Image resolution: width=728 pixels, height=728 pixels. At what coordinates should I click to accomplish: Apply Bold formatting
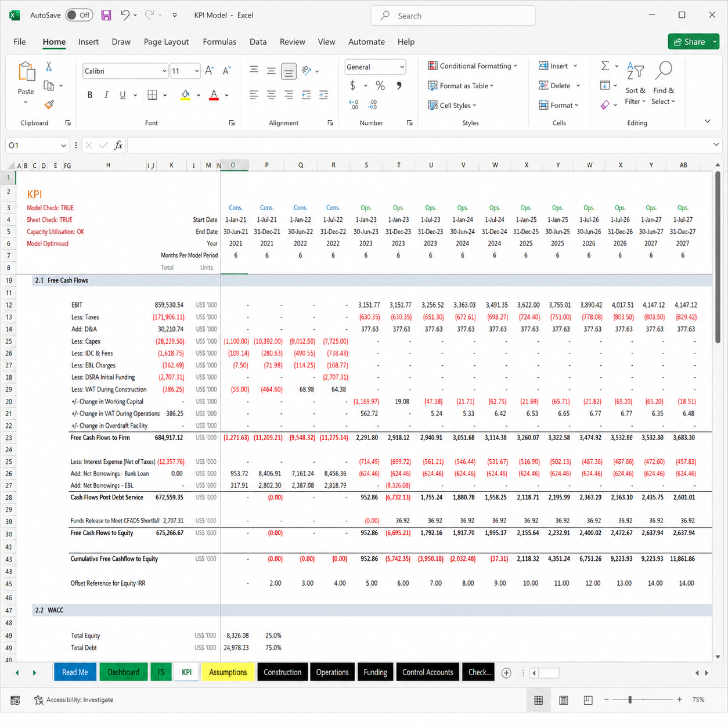[x=90, y=95]
